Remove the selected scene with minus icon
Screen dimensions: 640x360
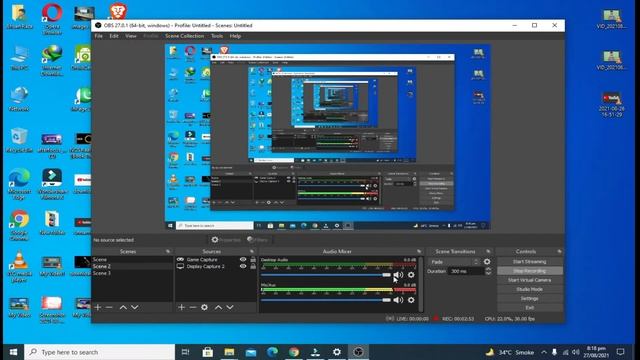point(109,307)
